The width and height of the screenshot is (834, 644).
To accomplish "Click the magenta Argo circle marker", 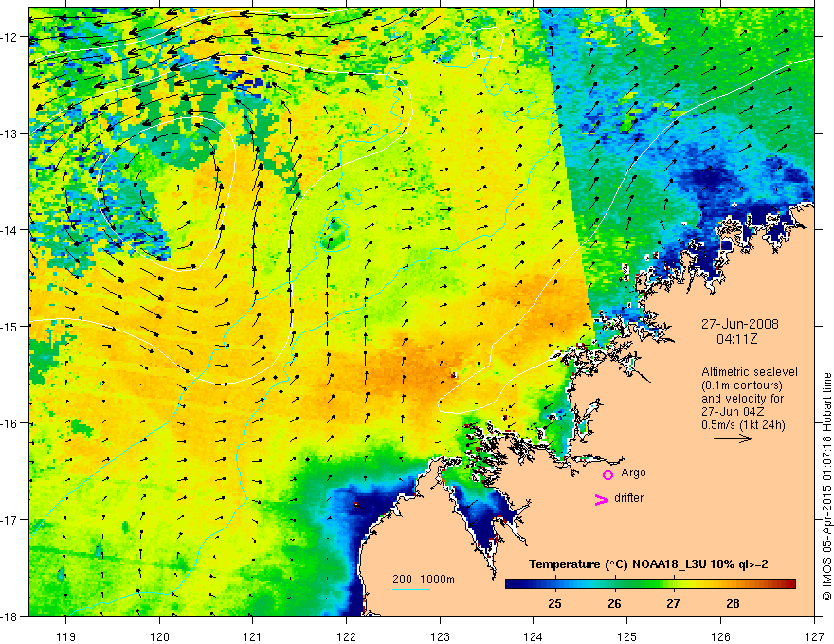I will click(607, 474).
